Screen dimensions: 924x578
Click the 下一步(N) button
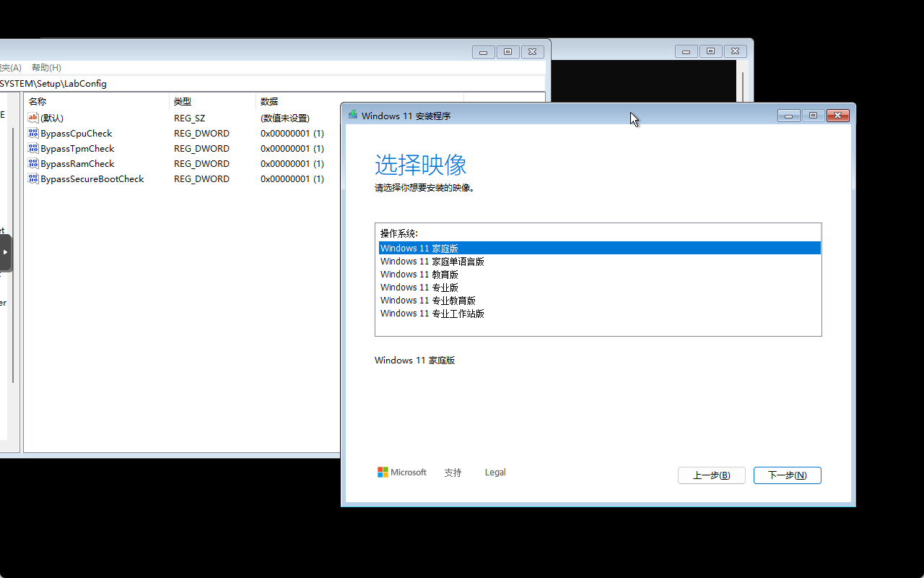(x=787, y=475)
